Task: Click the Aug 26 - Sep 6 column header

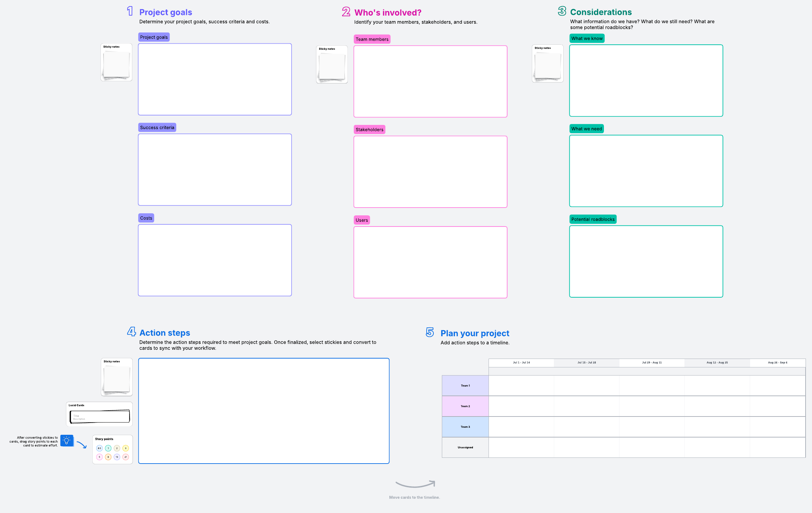Action: 777,362
